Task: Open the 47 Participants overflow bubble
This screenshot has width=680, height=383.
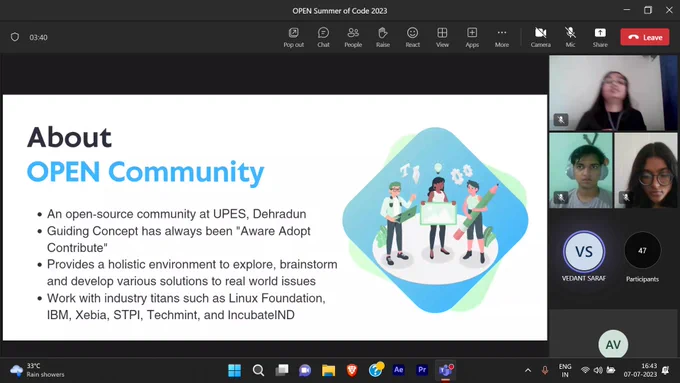Action: [642, 250]
